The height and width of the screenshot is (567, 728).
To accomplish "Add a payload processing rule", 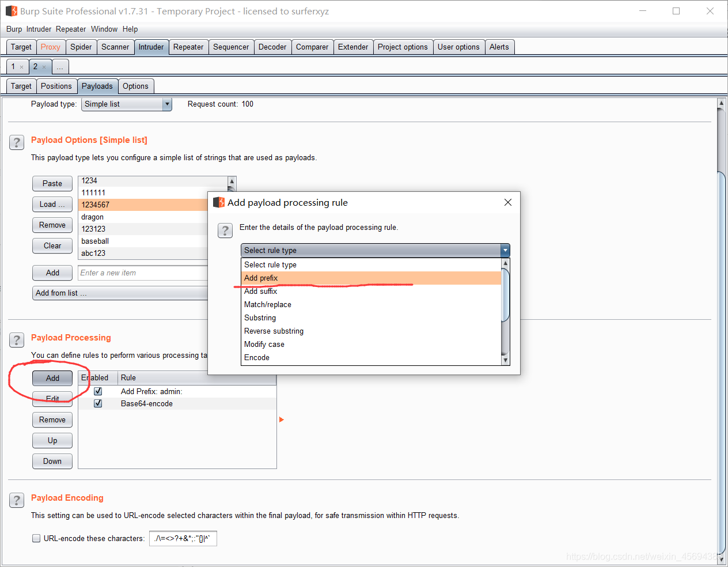I will click(x=52, y=378).
